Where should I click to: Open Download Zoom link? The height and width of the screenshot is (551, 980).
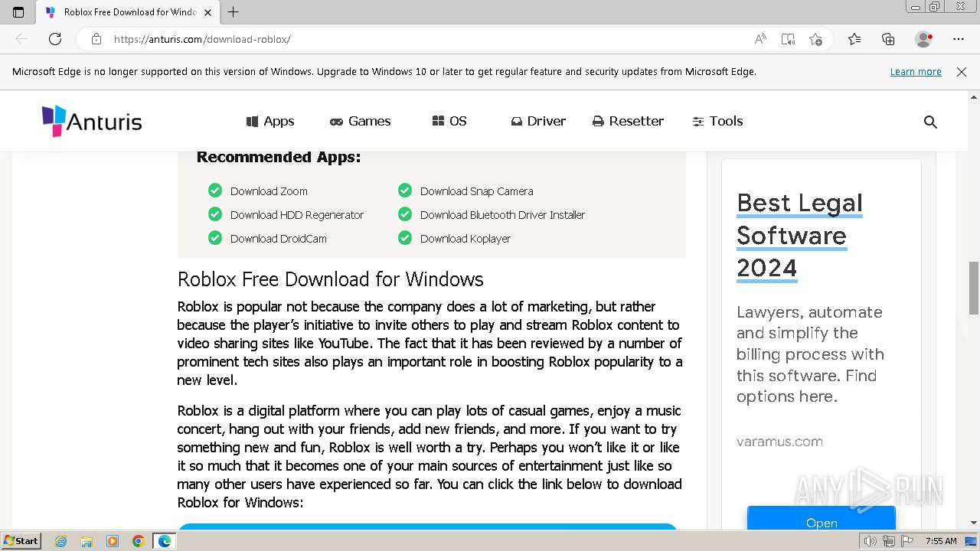(x=269, y=191)
